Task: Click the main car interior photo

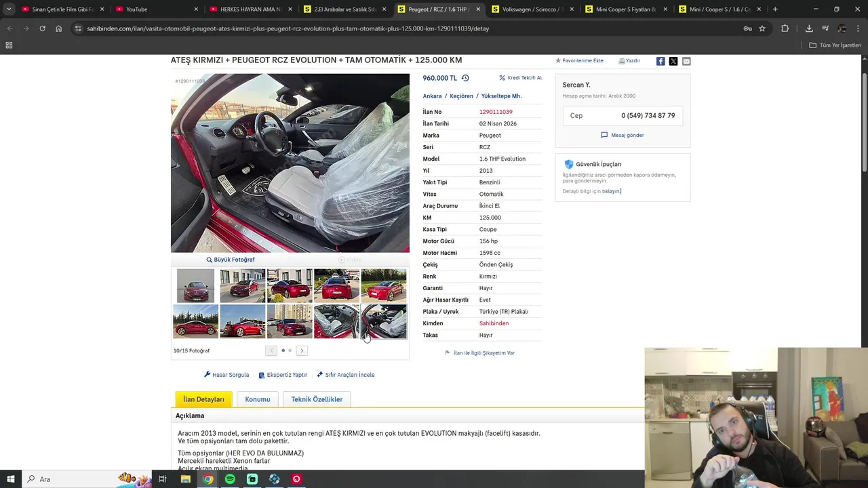Action: coord(290,163)
